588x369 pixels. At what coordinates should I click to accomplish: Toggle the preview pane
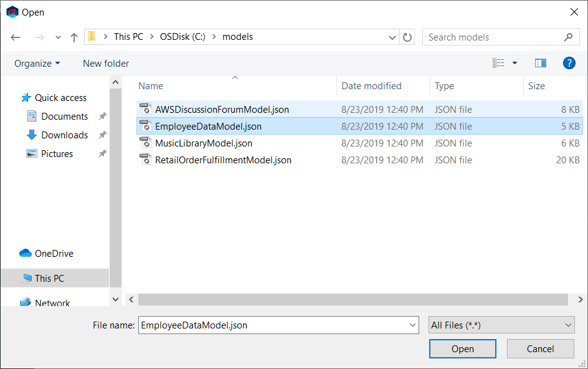click(540, 63)
